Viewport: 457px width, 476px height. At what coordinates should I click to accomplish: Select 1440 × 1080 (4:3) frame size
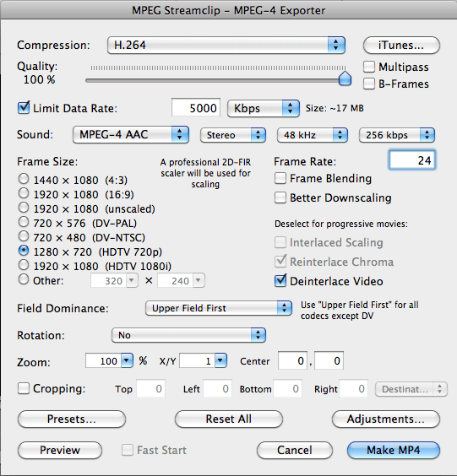click(x=24, y=179)
